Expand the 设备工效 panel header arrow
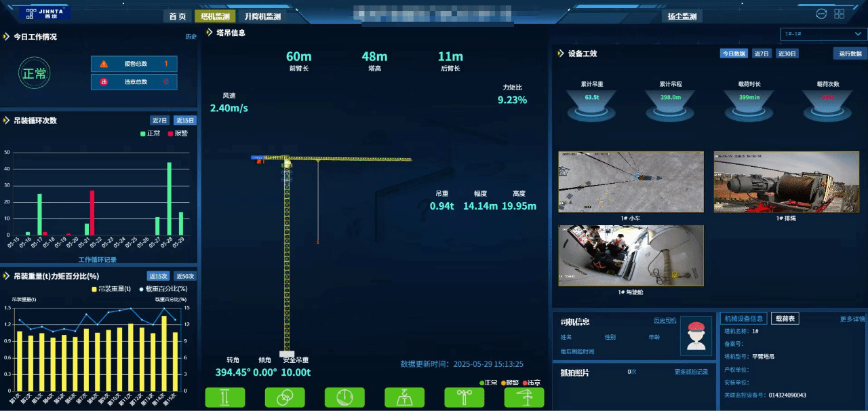868x411 pixels. click(560, 54)
